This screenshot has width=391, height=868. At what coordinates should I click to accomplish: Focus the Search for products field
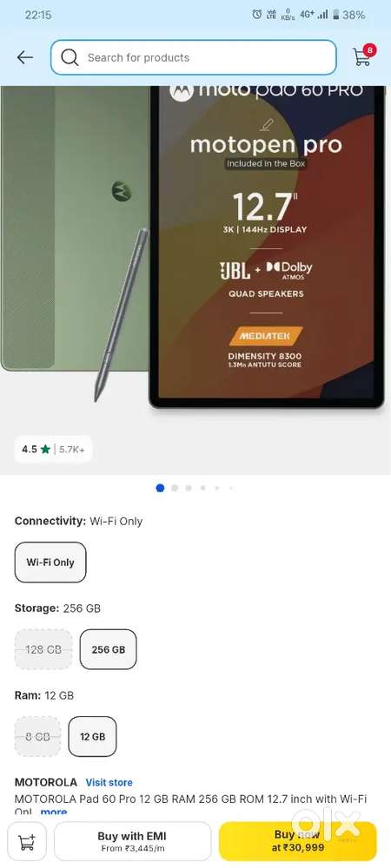(193, 57)
